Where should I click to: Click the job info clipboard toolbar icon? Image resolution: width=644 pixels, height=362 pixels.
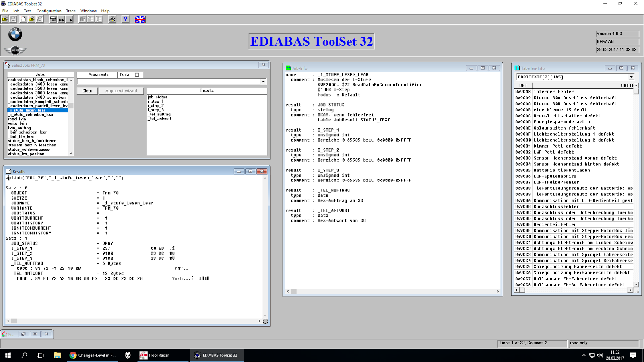click(x=83, y=19)
